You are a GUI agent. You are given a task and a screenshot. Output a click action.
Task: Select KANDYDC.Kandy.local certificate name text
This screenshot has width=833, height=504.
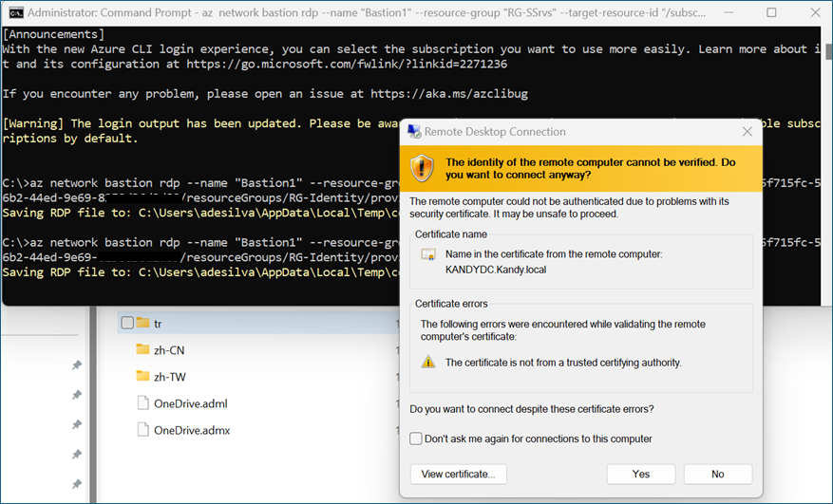click(x=496, y=270)
